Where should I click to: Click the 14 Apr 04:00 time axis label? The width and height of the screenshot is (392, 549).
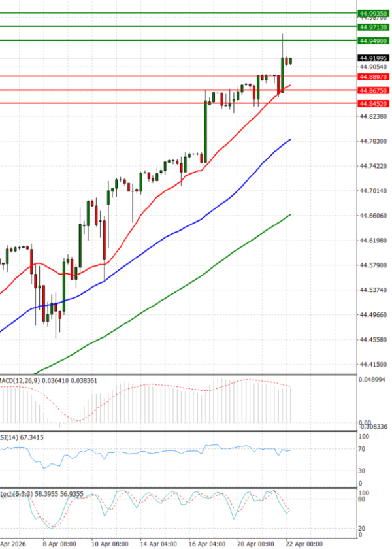coord(158,542)
